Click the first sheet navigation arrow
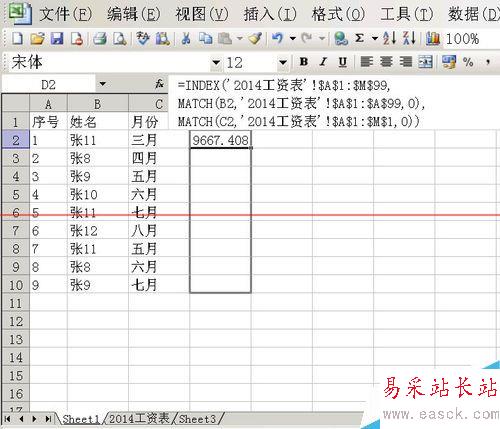The height and width of the screenshot is (429, 500). (x=7, y=419)
